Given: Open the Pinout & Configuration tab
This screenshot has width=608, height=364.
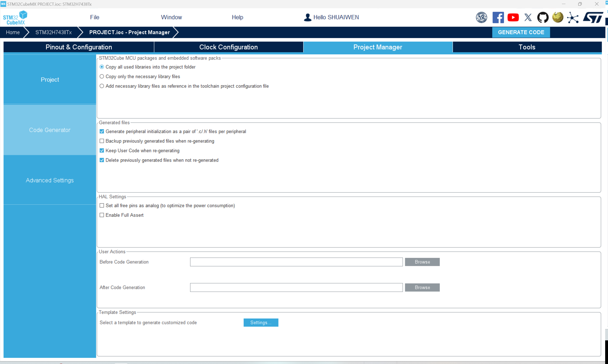Looking at the screenshot, I should 78,47.
